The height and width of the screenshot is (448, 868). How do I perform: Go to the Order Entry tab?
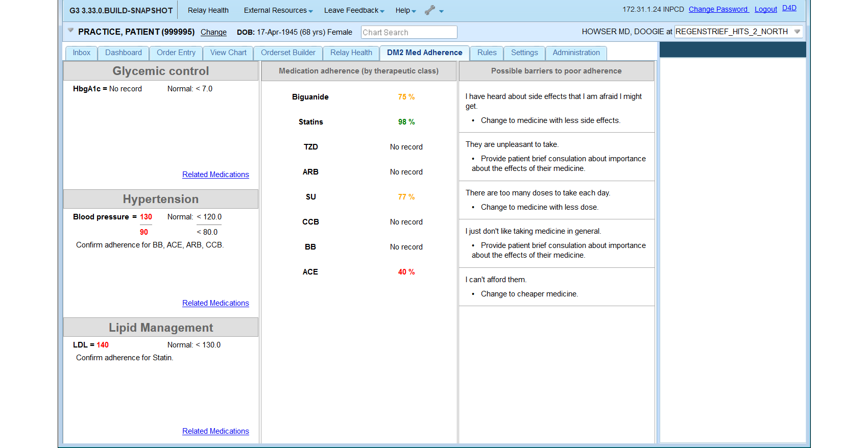click(x=176, y=53)
